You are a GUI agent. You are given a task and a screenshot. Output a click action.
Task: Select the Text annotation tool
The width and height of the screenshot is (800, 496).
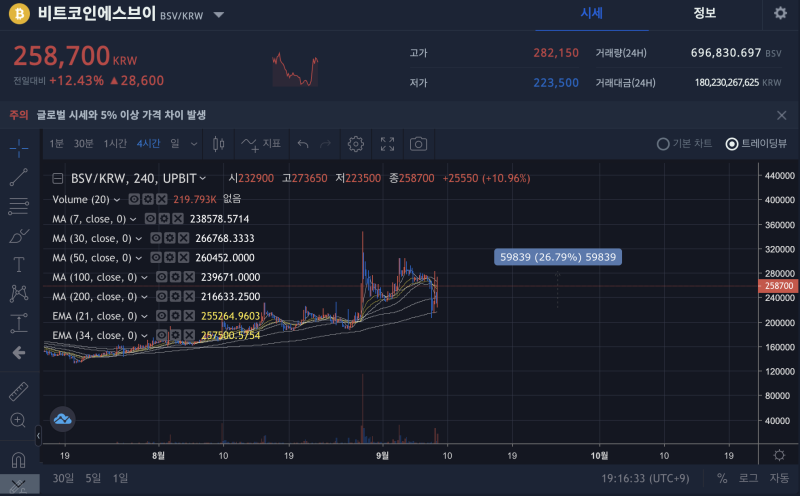pyautogui.click(x=19, y=264)
